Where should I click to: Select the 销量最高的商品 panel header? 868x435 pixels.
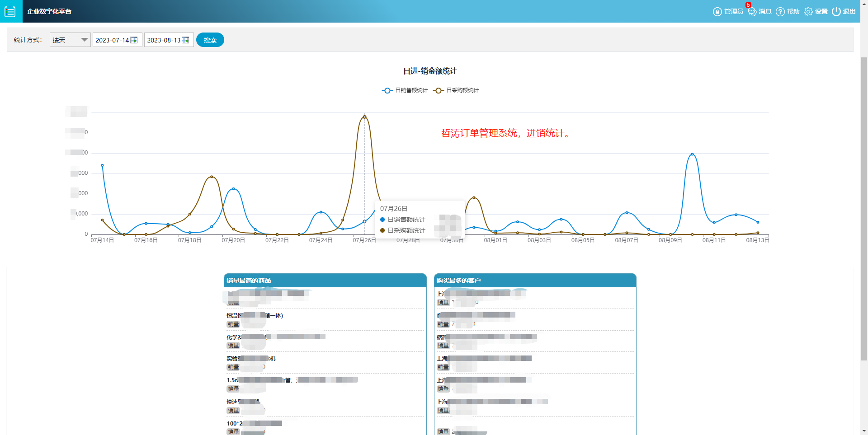pyautogui.click(x=325, y=281)
